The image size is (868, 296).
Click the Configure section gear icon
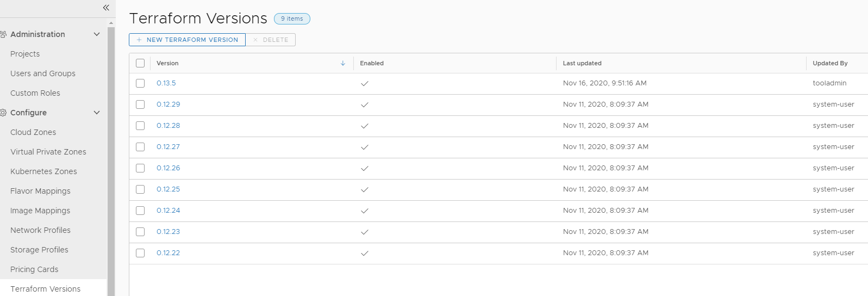click(x=3, y=113)
